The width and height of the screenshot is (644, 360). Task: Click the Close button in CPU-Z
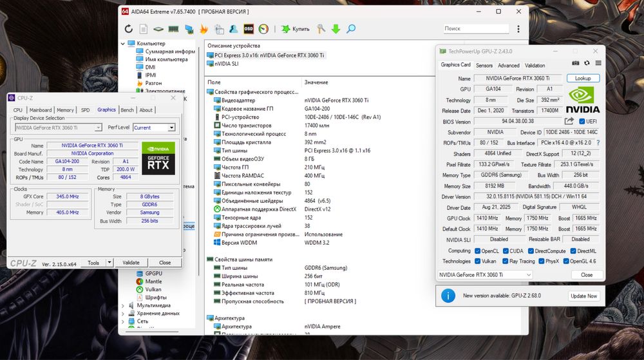165,262
